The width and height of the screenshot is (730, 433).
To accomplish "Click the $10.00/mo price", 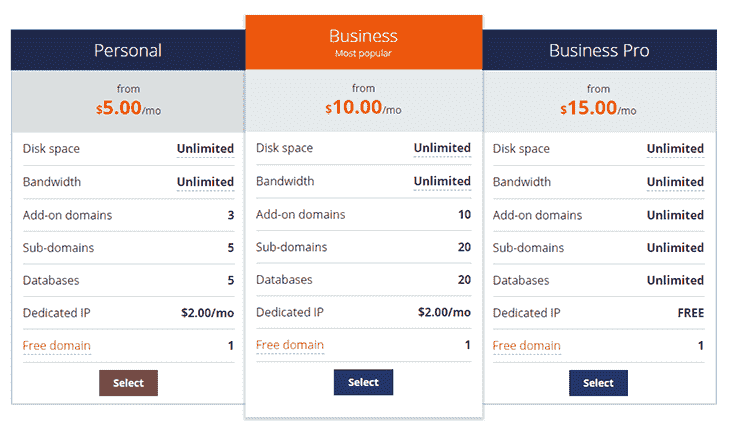I will [363, 108].
